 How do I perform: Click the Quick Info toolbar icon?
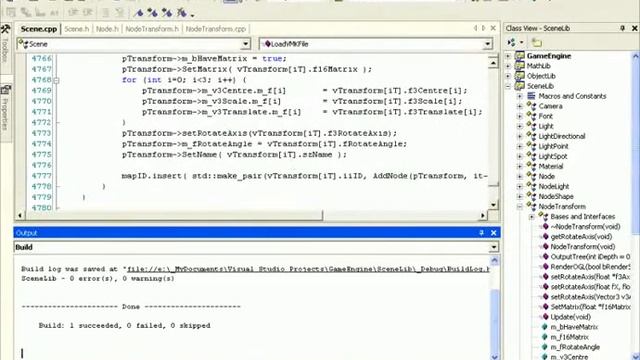pyautogui.click(x=40, y=13)
